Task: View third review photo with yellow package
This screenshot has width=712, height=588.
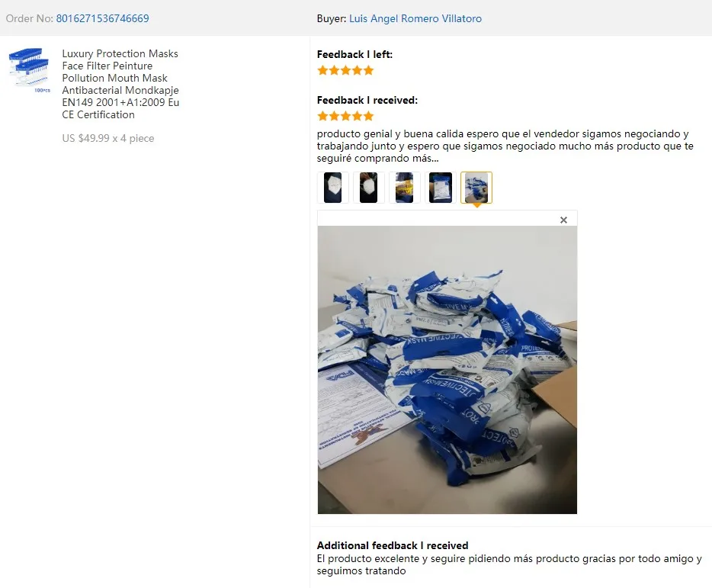Action: point(404,187)
